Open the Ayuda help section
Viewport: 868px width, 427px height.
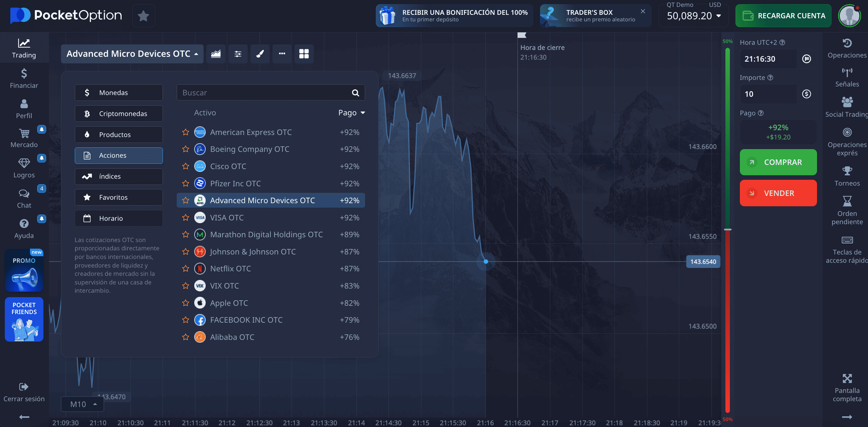[24, 229]
